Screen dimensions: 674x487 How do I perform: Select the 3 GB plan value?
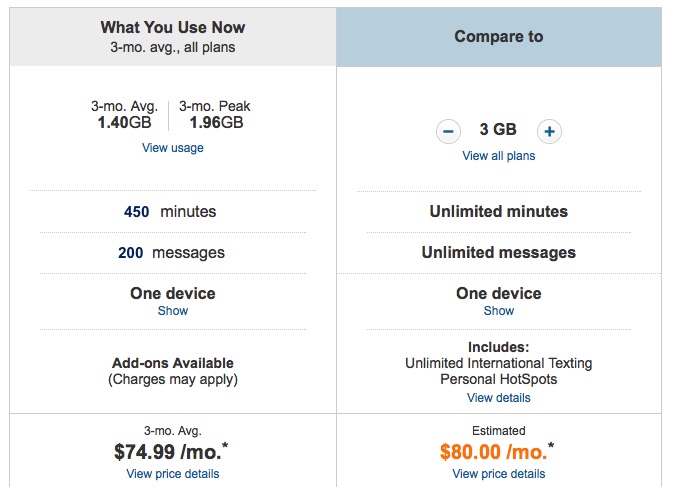coord(498,129)
